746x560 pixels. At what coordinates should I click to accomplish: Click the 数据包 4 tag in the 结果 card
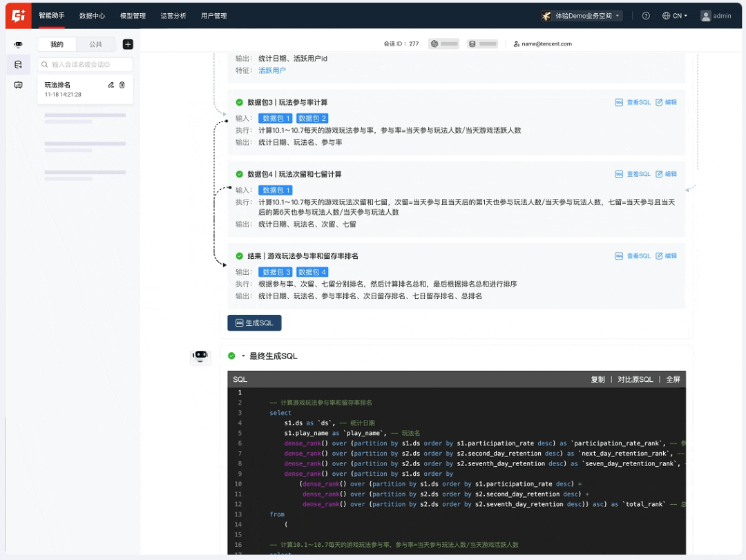[x=313, y=272]
